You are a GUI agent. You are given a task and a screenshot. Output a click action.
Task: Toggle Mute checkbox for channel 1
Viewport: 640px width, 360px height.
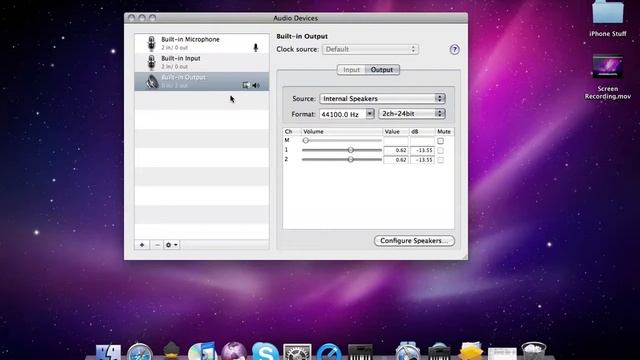click(440, 151)
